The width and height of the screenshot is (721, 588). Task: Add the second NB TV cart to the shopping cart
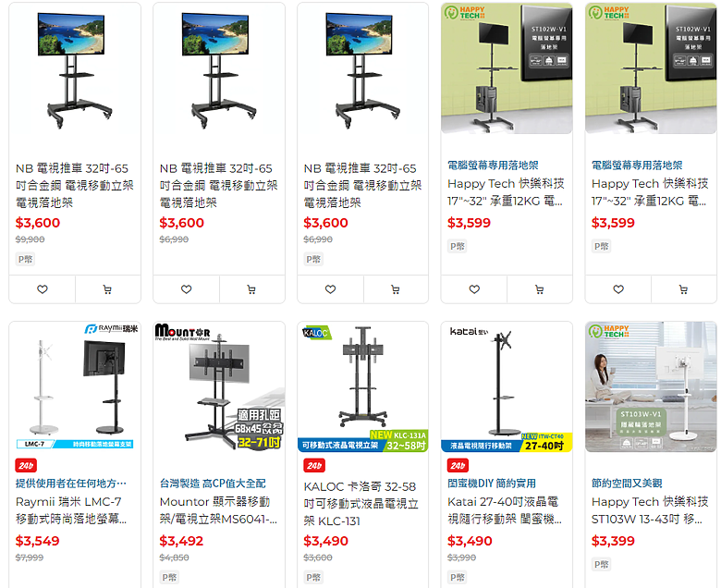pos(251,289)
